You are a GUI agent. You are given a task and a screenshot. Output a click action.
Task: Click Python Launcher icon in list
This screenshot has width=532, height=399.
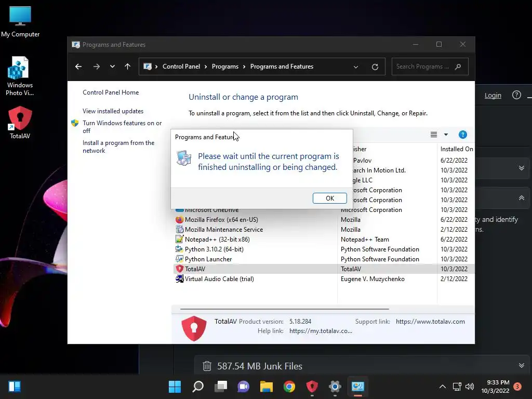179,259
